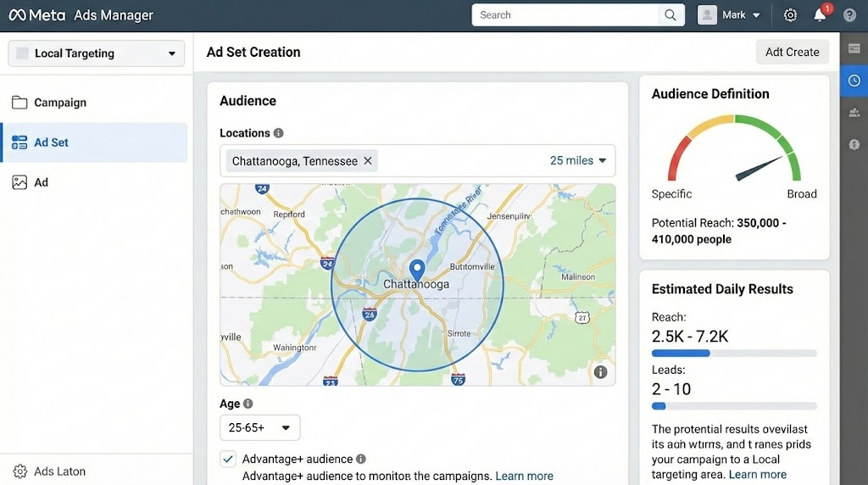This screenshot has height=485, width=868.
Task: Open the info icon in right rail
Action: 854,144
